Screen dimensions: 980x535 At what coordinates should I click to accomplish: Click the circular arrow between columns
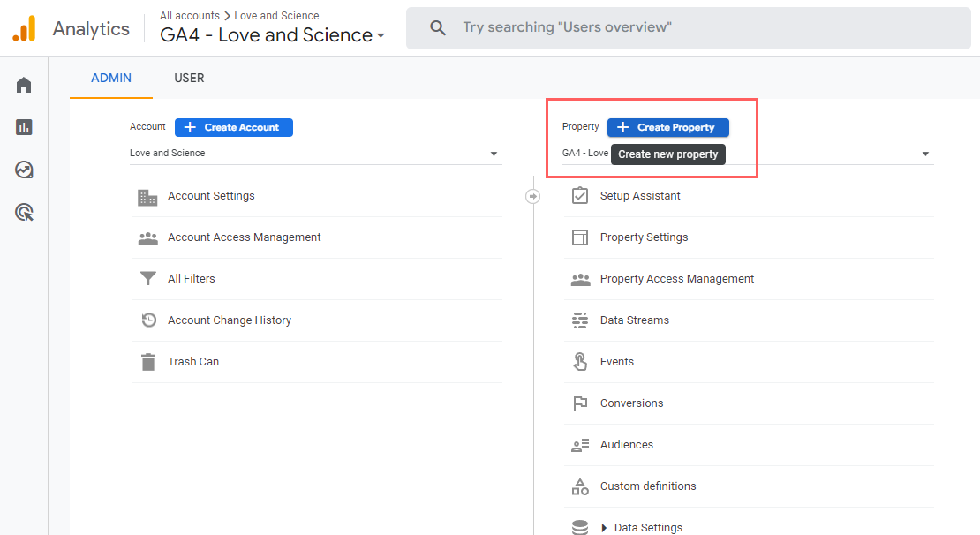coord(532,196)
